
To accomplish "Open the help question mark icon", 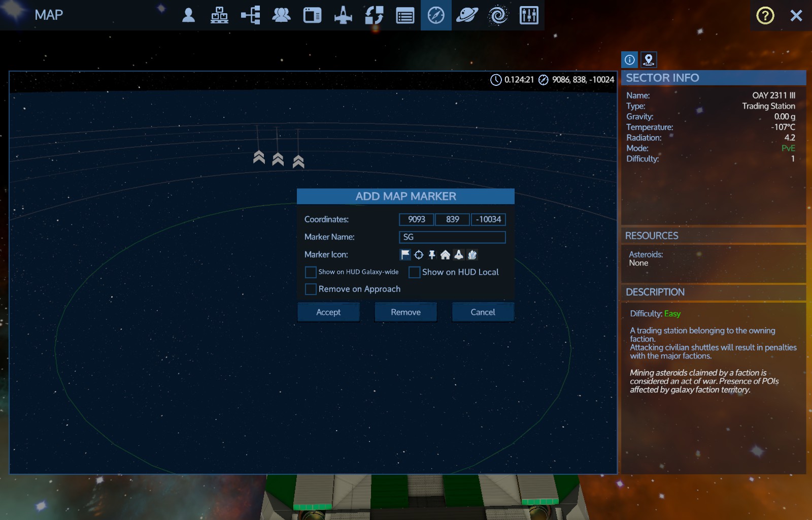I will click(x=765, y=16).
